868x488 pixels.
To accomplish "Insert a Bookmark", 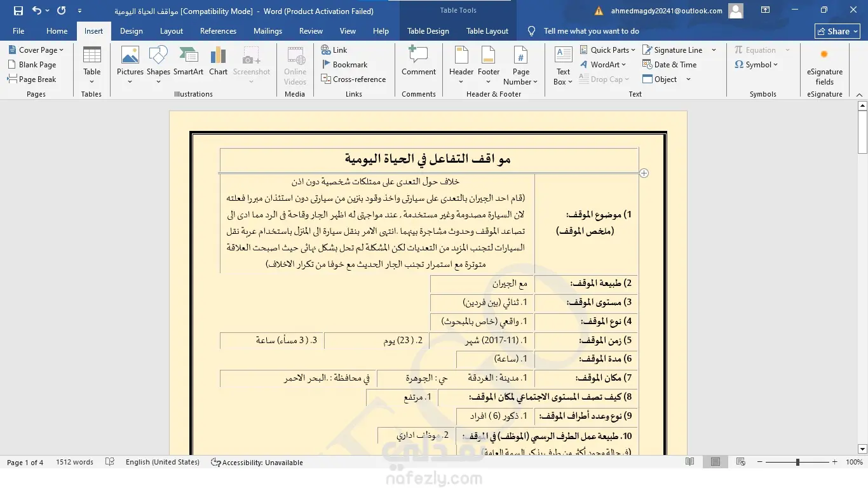I will click(x=344, y=64).
